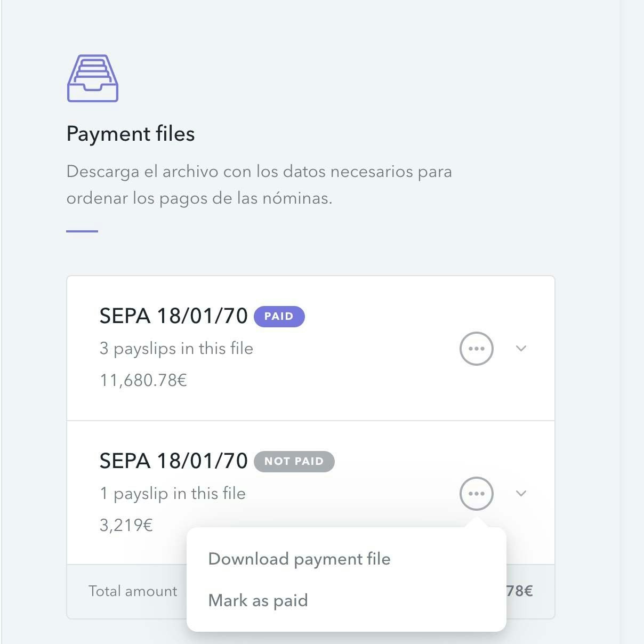Screen dimensions: 644x644
Task: Click the purple PAID status badge
Action: point(279,316)
